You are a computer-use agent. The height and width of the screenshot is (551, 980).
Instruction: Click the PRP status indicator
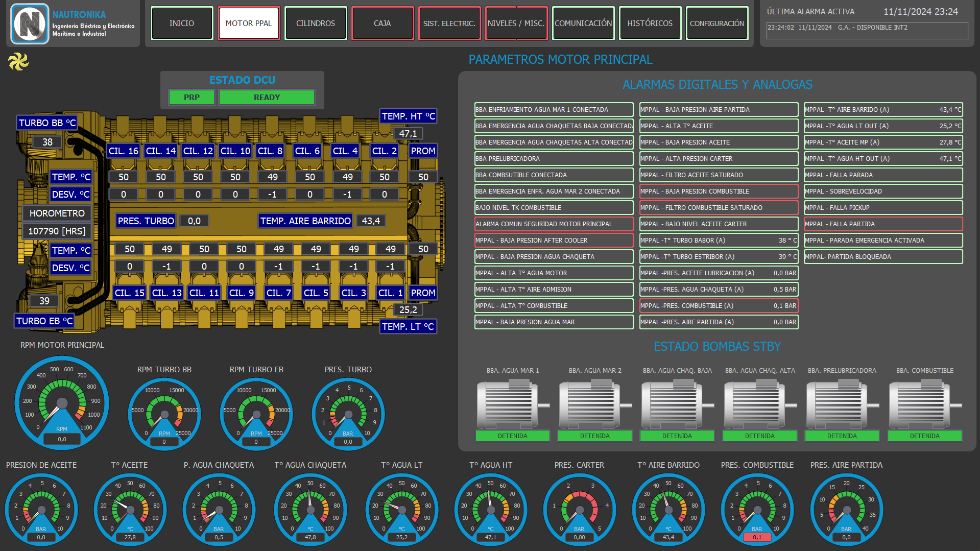click(x=192, y=97)
